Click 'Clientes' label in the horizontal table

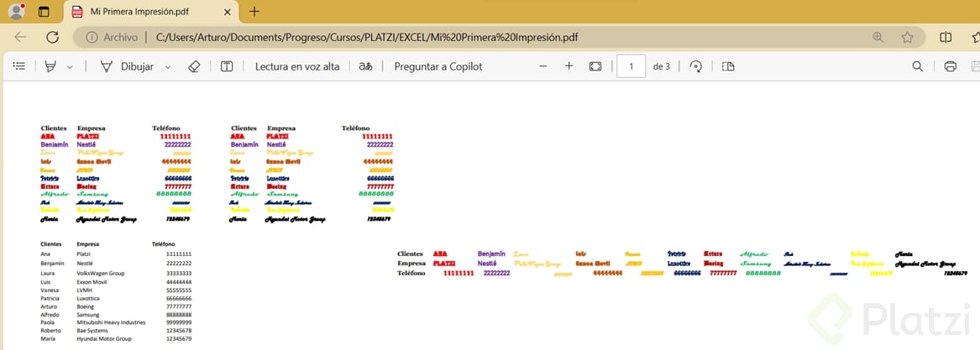pyautogui.click(x=410, y=254)
